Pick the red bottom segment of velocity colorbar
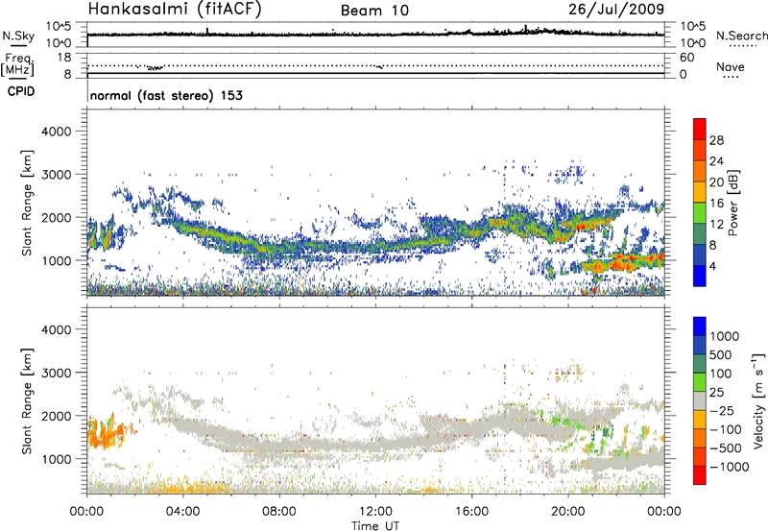This screenshot has width=768, height=532. [x=700, y=475]
